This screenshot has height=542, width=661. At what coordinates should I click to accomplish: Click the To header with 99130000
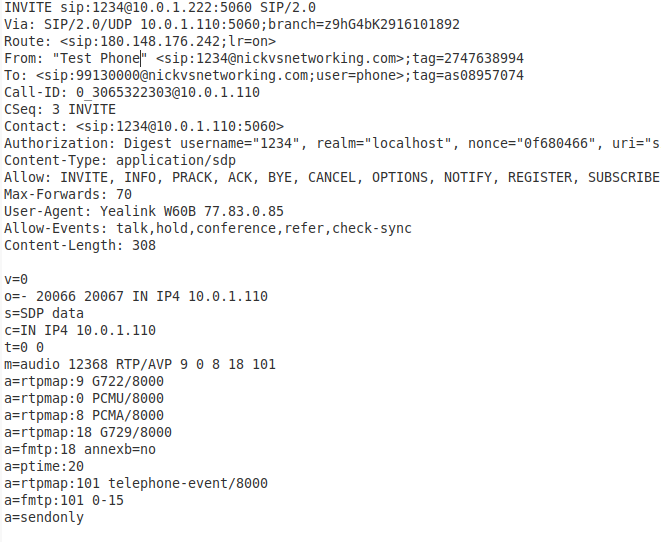pos(264,75)
